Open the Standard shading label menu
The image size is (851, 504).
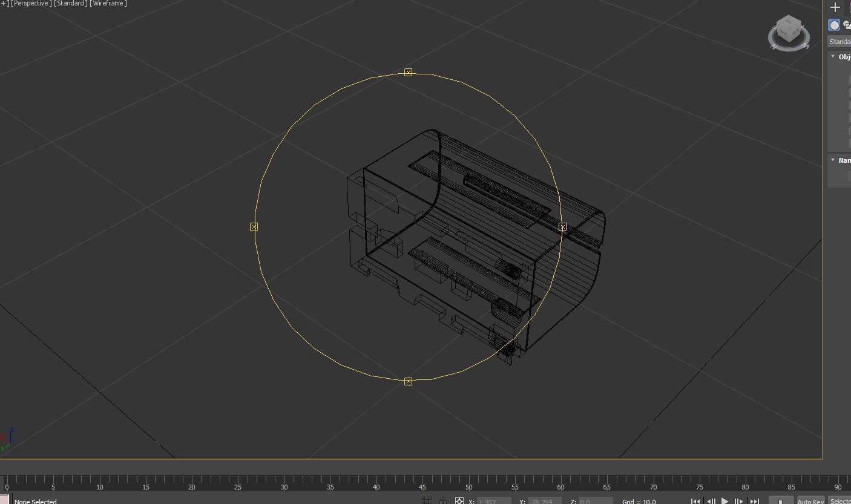coord(71,4)
